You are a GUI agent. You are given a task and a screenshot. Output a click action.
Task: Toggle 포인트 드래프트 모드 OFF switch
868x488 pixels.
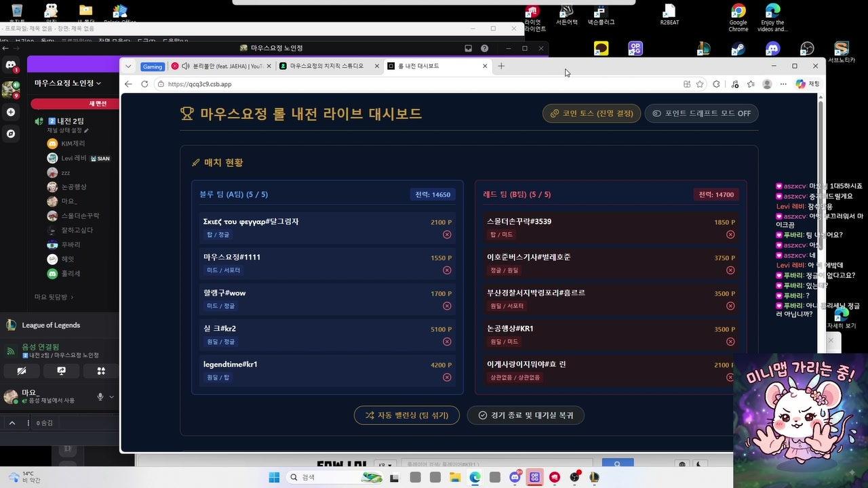701,113
